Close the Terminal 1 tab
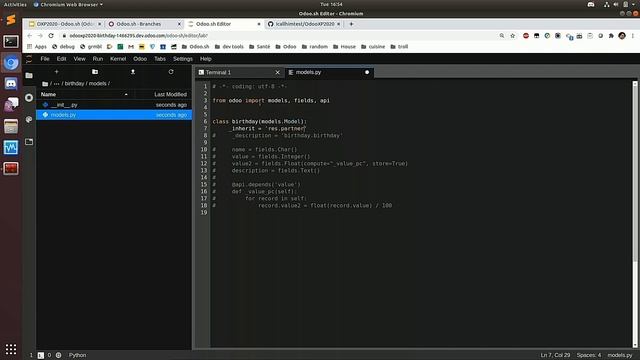This screenshot has height=360, width=640. click(x=278, y=72)
